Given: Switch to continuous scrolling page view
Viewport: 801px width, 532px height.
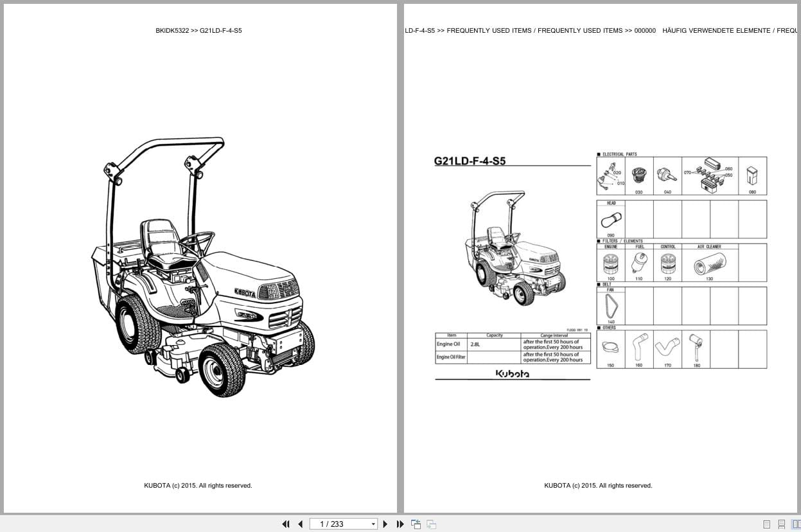Looking at the screenshot, I should click(x=781, y=524).
